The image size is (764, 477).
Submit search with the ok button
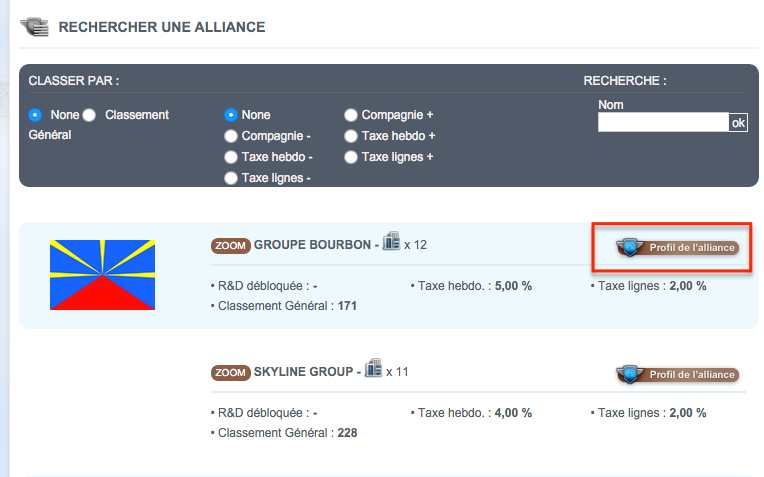click(x=738, y=123)
